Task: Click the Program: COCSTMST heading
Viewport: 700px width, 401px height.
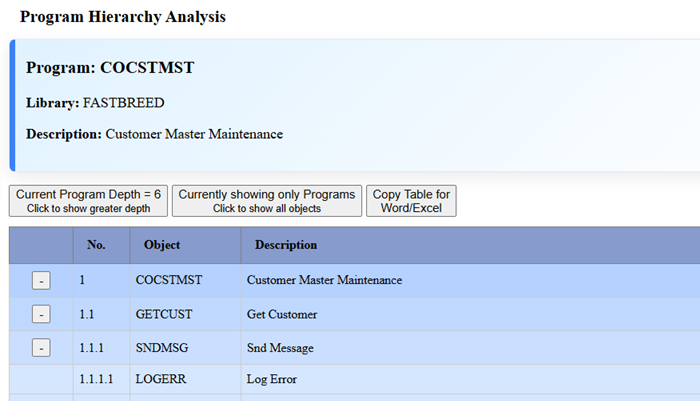Action: [110, 68]
